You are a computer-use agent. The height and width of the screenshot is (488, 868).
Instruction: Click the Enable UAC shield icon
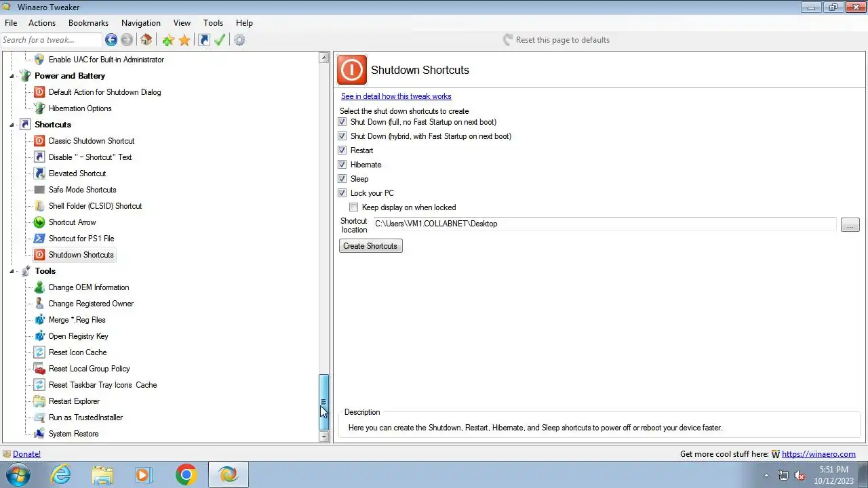tap(39, 60)
